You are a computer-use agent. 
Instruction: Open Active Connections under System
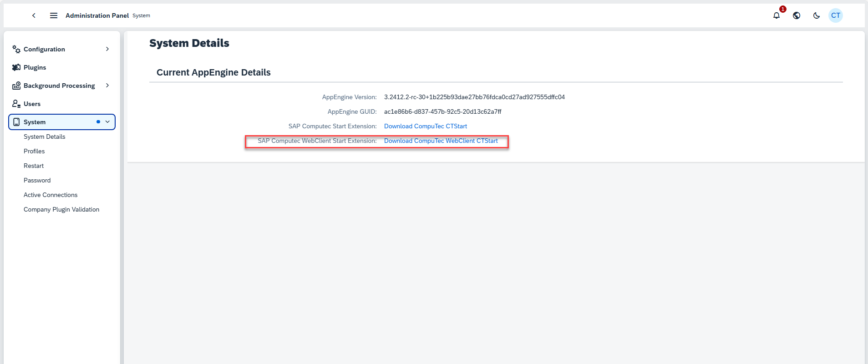click(x=51, y=195)
